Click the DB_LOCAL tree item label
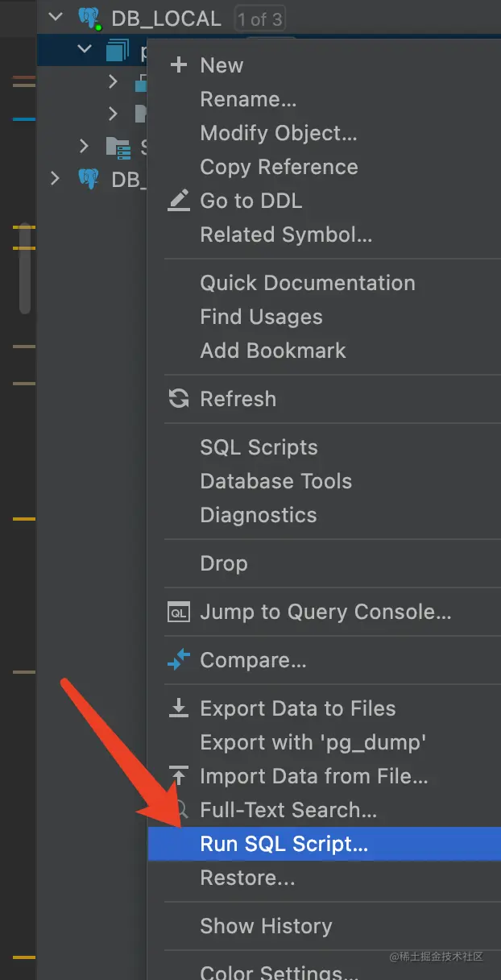 coord(166,19)
